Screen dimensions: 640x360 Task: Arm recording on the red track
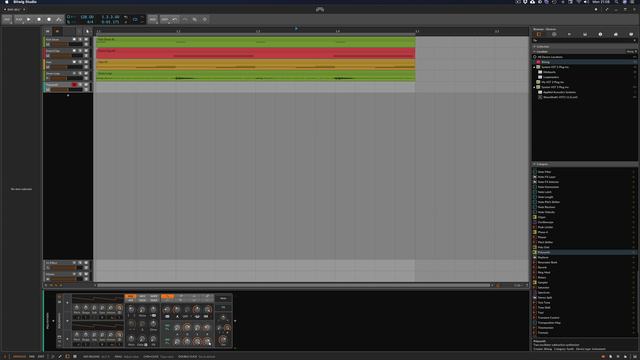pos(74,51)
